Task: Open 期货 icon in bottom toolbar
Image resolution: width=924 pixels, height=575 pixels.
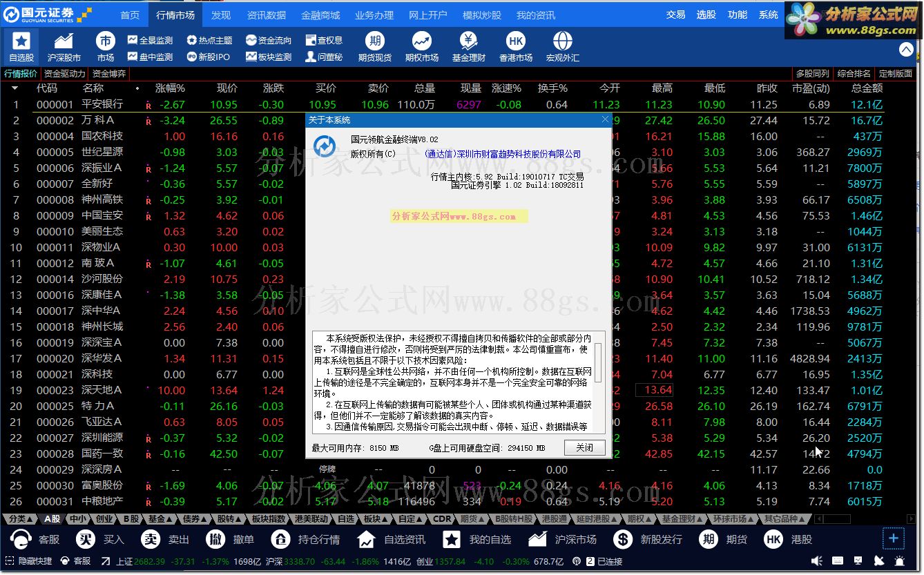Action: click(709, 539)
